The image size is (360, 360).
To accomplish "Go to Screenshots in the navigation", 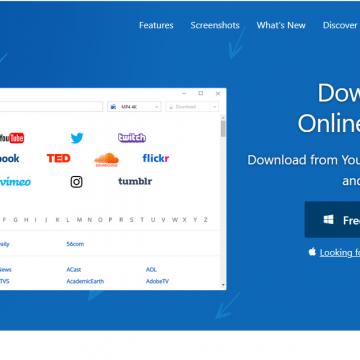I will pos(215,25).
